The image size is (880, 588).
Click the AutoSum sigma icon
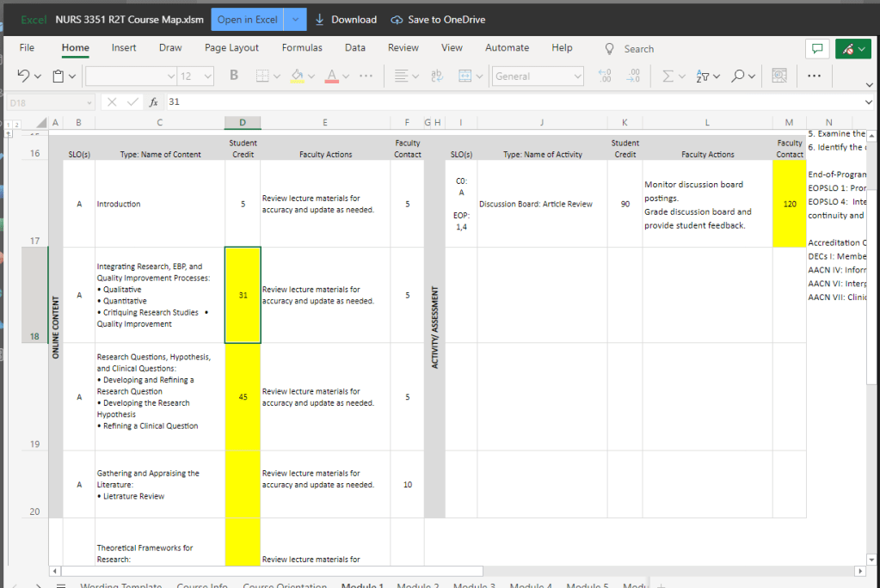(x=668, y=77)
